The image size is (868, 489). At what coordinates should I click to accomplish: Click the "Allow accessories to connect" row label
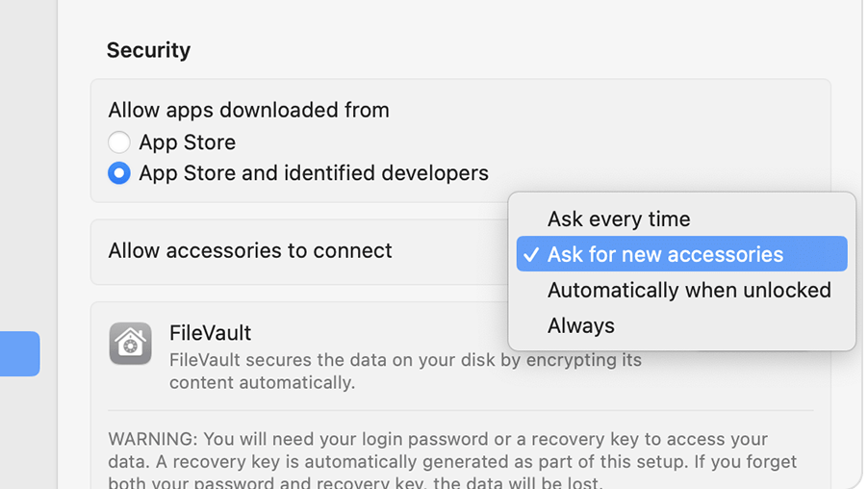(x=249, y=250)
